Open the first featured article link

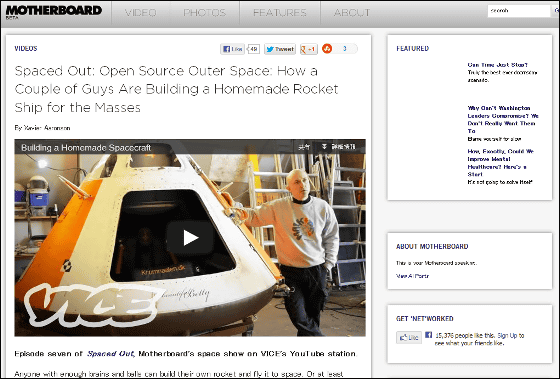(498, 65)
